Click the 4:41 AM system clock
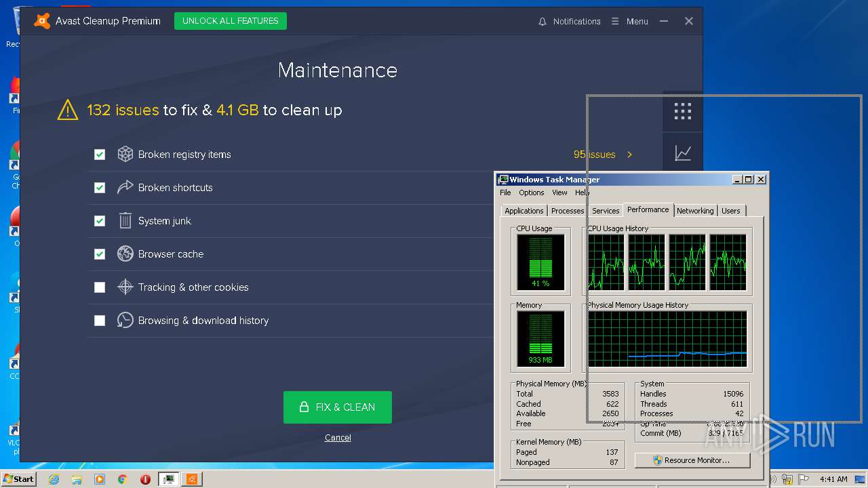Image resolution: width=868 pixels, height=488 pixels. coord(833,479)
